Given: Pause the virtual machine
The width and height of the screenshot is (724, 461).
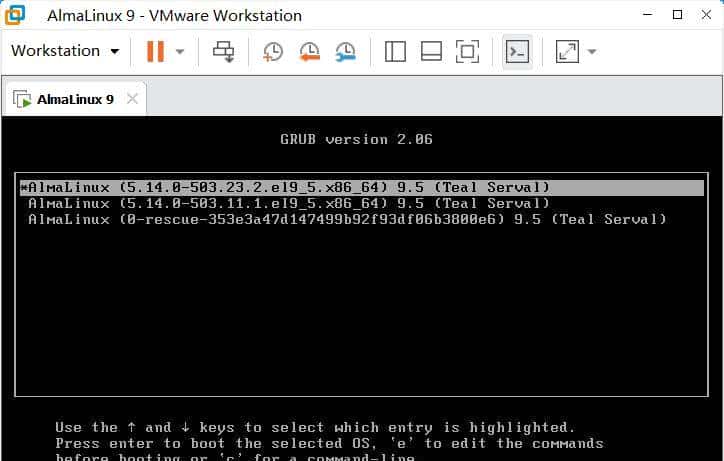Looking at the screenshot, I should point(155,51).
